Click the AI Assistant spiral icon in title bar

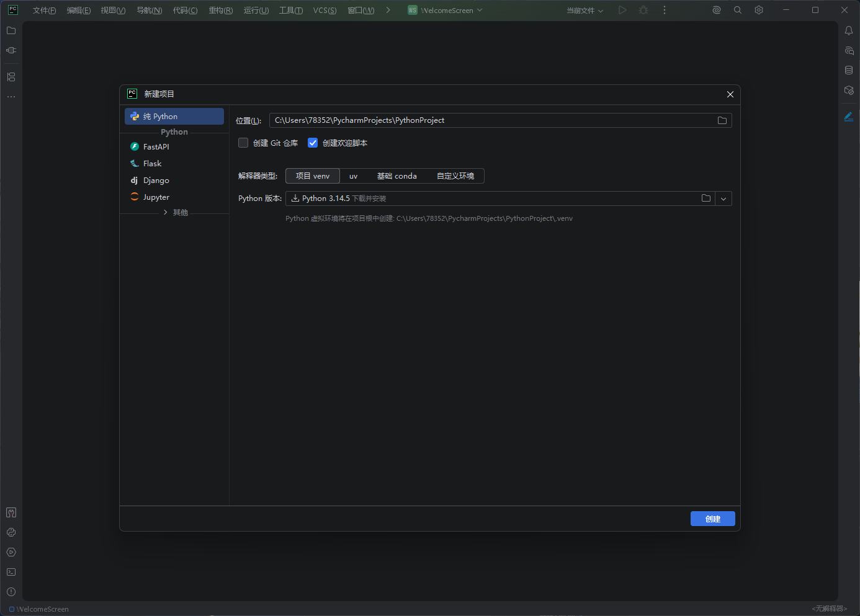point(717,10)
